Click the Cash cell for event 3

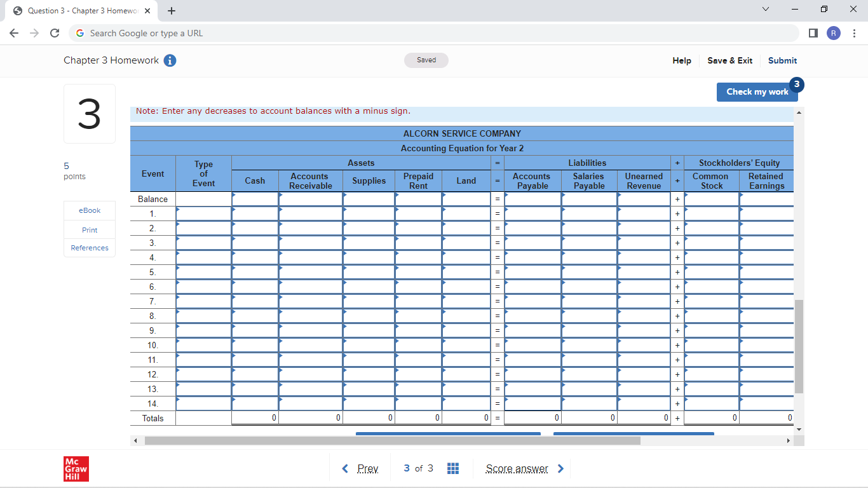(255, 243)
